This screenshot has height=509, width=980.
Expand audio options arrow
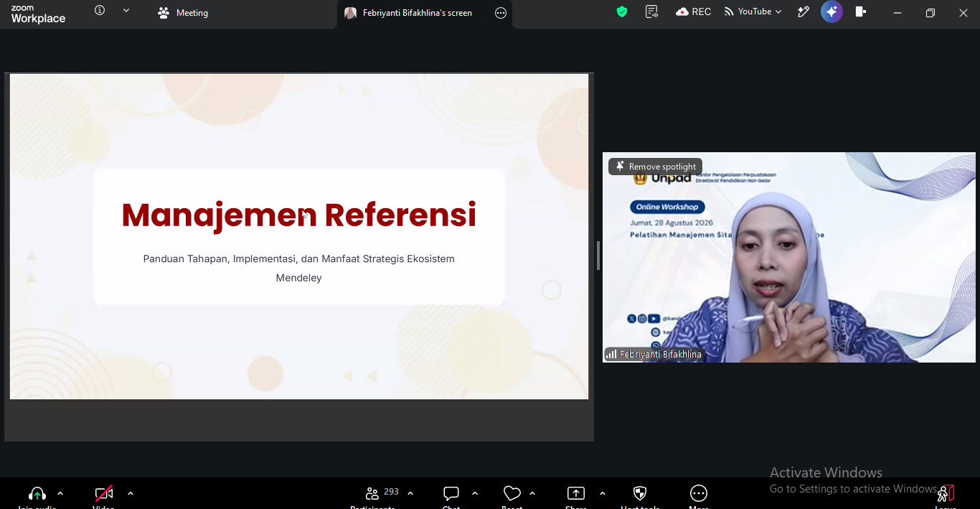(x=60, y=493)
